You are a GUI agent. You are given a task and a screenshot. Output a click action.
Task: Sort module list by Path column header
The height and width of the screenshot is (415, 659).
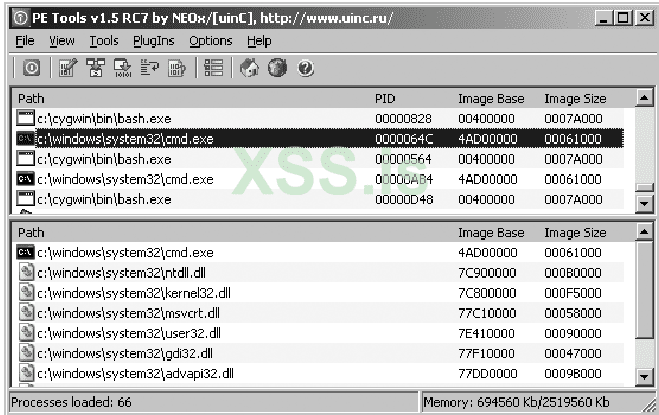[x=31, y=233]
